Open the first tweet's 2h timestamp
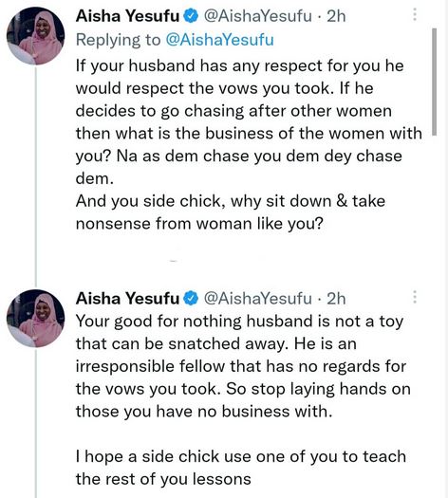Image resolution: width=448 pixels, height=498 pixels. click(336, 16)
